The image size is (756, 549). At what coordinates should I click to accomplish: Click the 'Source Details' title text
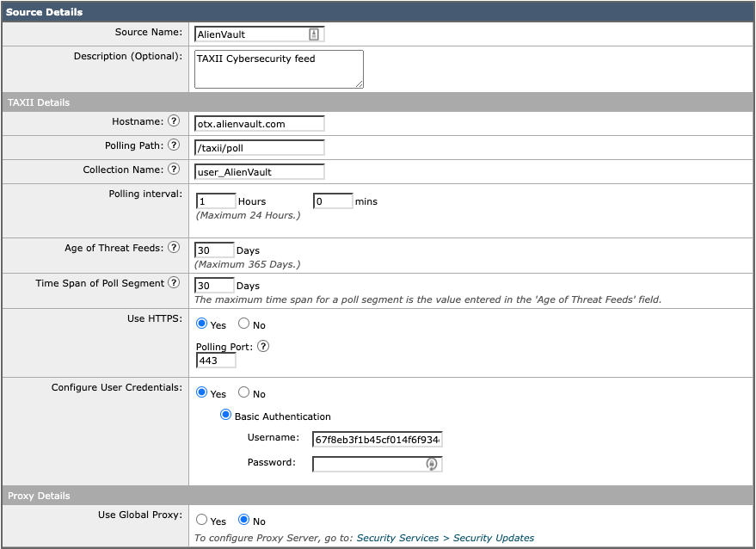[x=44, y=12]
